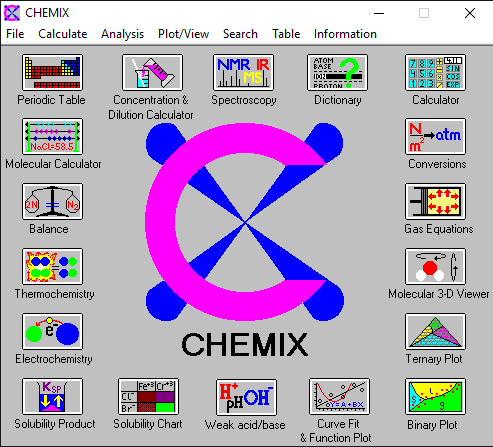Click the Molecular 3-D Viewer text label
This screenshot has width=493, height=447.
click(439, 294)
